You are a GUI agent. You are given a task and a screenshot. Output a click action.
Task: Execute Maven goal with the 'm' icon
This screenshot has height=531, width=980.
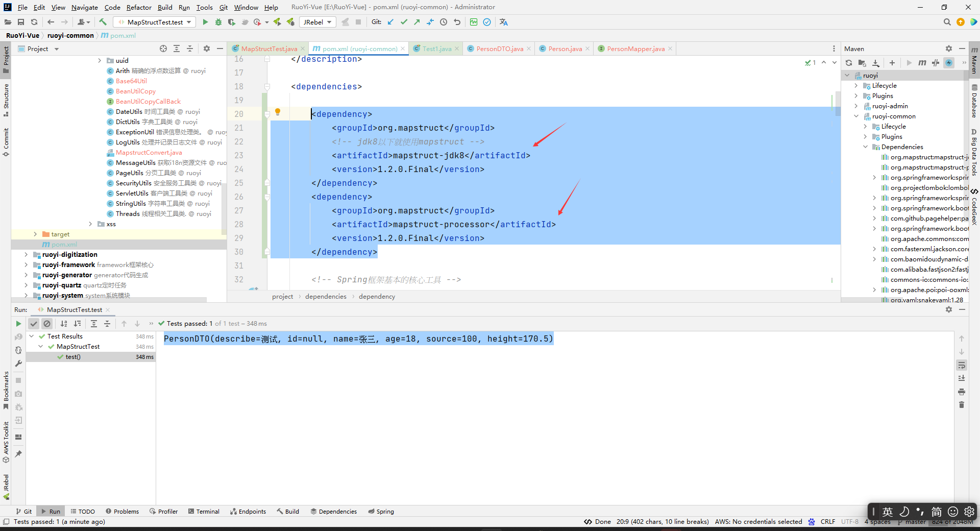click(x=922, y=62)
